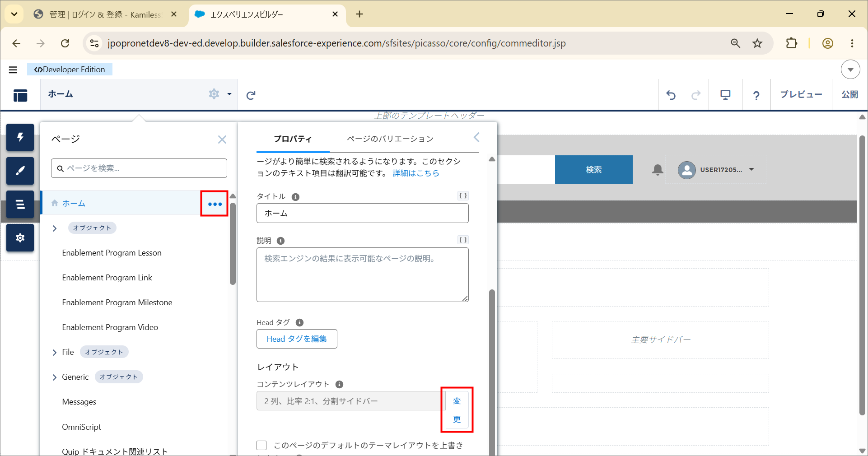Select the エクスペリエンスビルダー browser tab
The image size is (868, 456).
click(266, 14)
